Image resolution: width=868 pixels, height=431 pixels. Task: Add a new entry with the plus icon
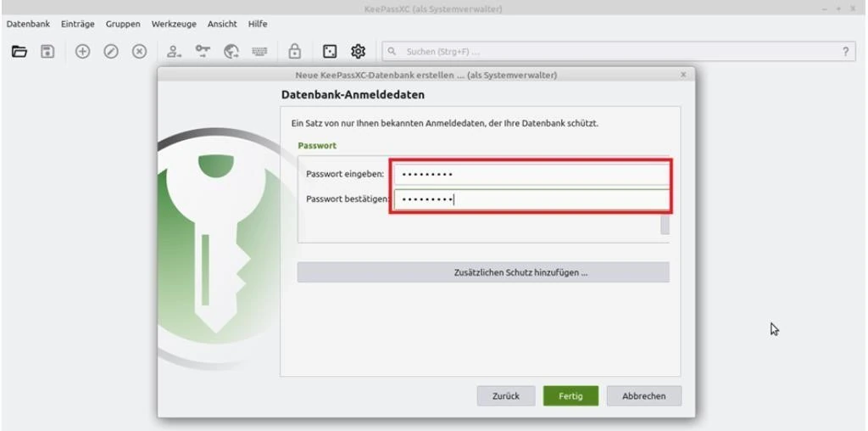(82, 52)
